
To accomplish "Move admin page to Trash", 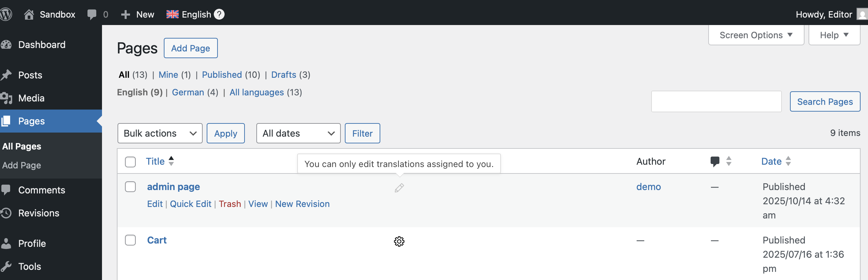I will [x=230, y=204].
